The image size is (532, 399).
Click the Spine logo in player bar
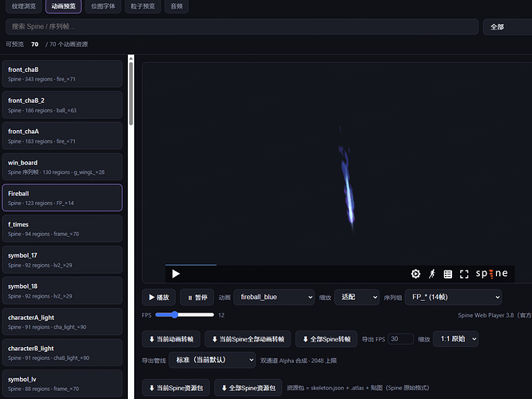pos(491,273)
